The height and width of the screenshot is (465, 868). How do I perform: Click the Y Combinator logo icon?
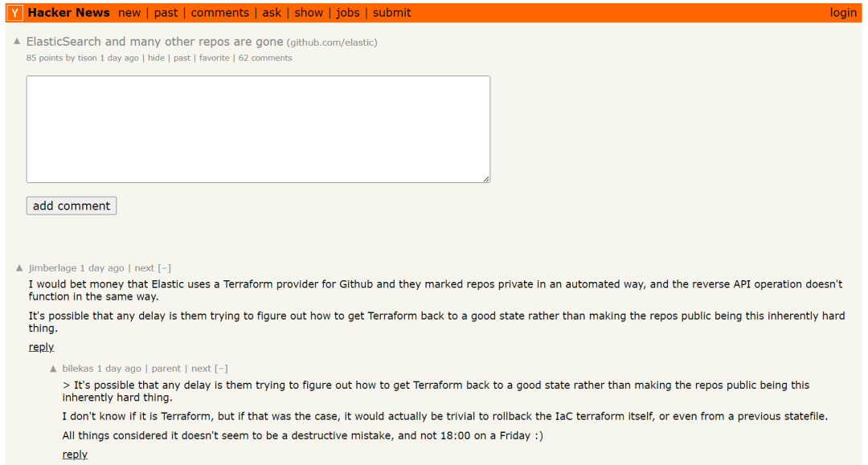tap(15, 13)
